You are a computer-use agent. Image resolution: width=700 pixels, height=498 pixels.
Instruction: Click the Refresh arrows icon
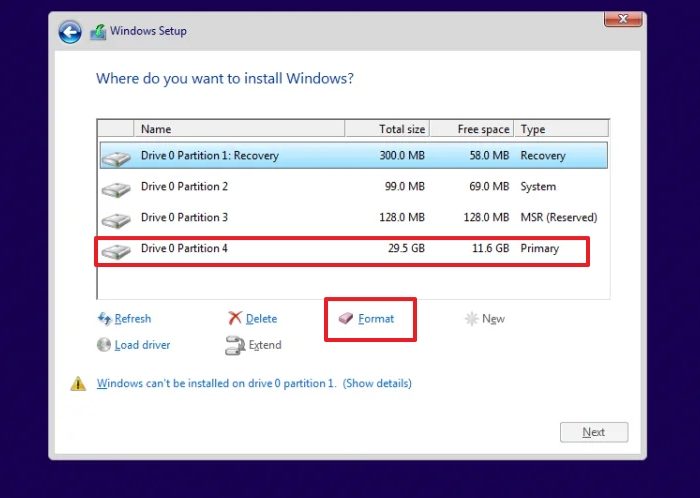coord(104,319)
